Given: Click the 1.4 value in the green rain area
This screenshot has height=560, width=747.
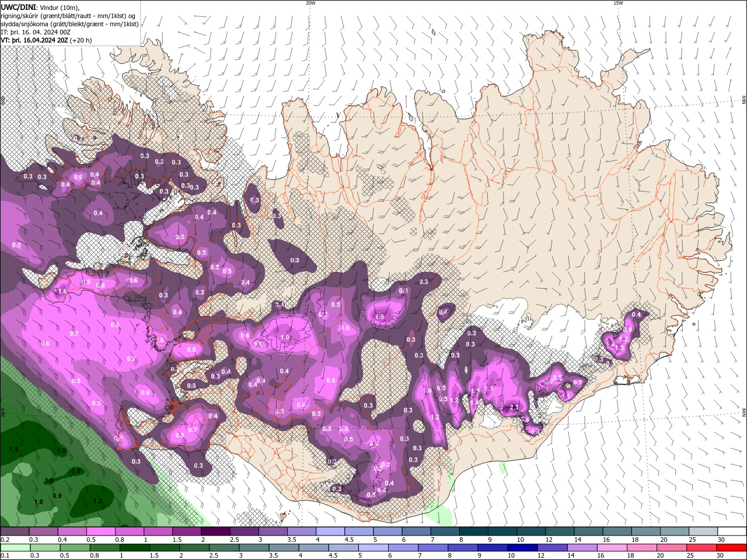Looking at the screenshot, I should (x=14, y=449).
